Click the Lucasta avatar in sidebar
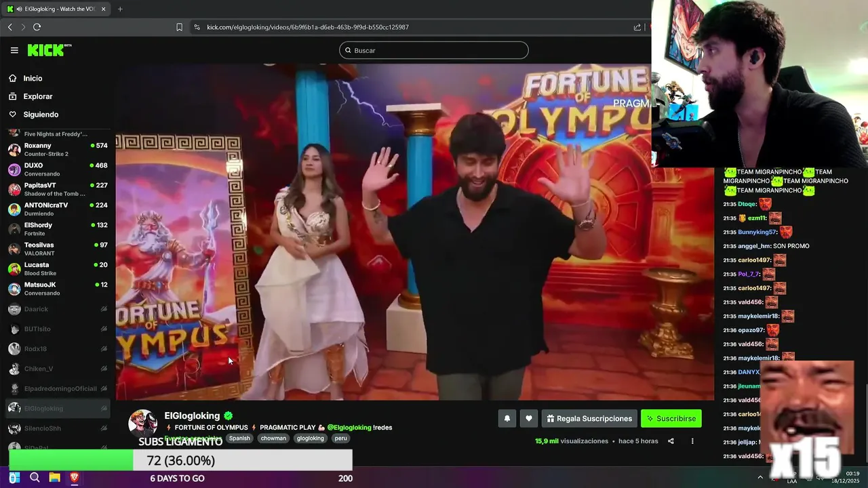Viewport: 868px width, 488px height. [x=14, y=269]
